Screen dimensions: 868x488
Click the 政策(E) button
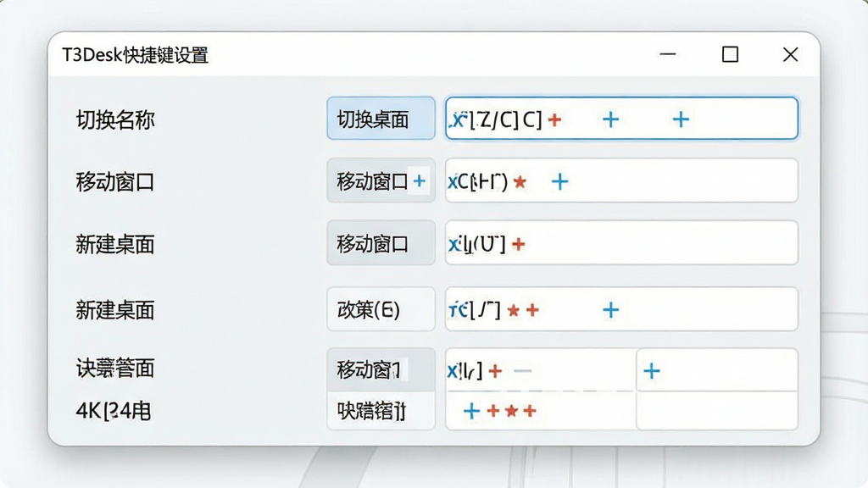point(381,308)
